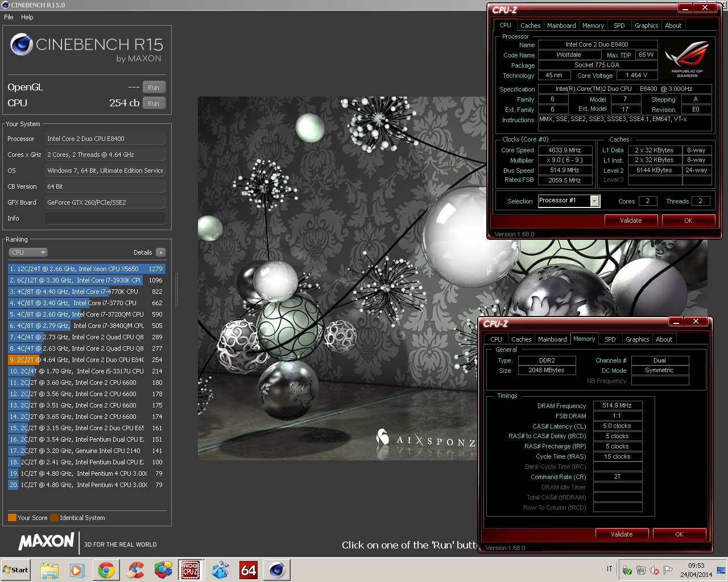Click the Cinebench title bar icon
Viewport: 728px width, 582px height.
6,5
